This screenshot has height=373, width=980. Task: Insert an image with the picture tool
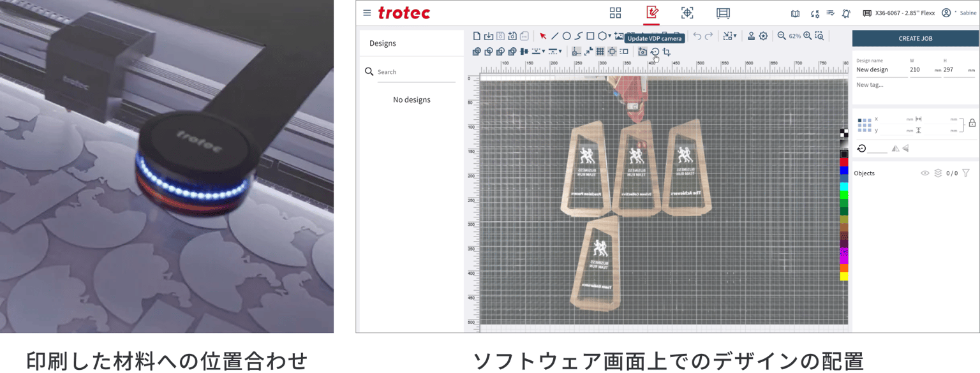tap(619, 36)
